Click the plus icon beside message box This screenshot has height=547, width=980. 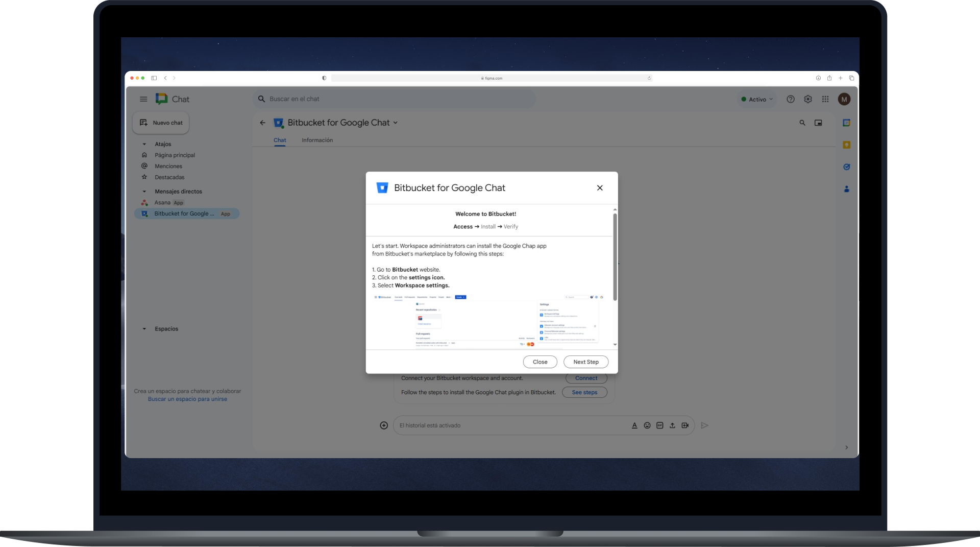click(x=384, y=425)
